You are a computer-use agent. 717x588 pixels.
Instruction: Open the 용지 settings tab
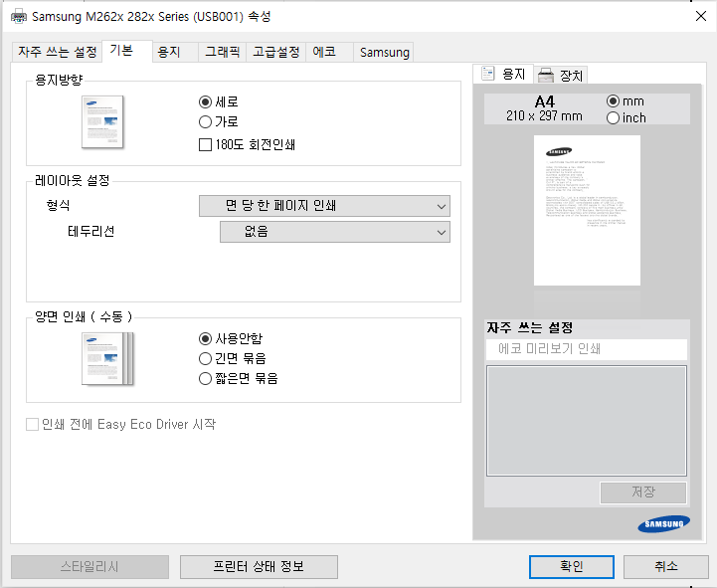pyautogui.click(x=175, y=52)
